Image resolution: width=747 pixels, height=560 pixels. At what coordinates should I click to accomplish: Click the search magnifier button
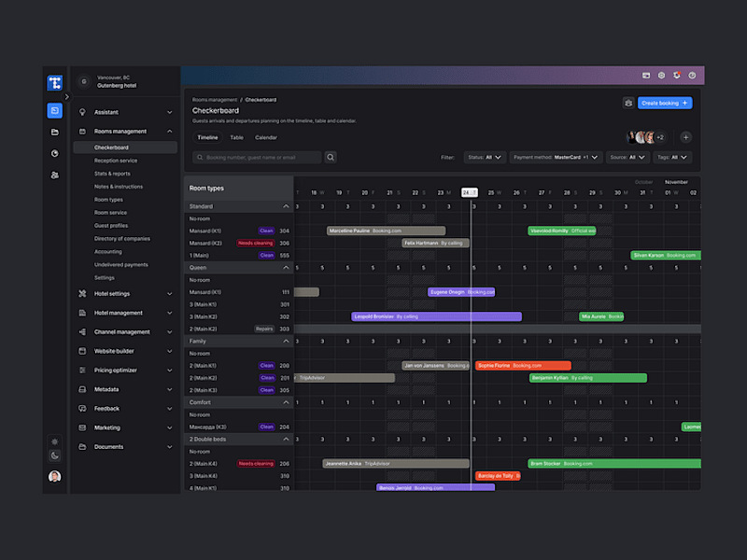[x=331, y=157]
